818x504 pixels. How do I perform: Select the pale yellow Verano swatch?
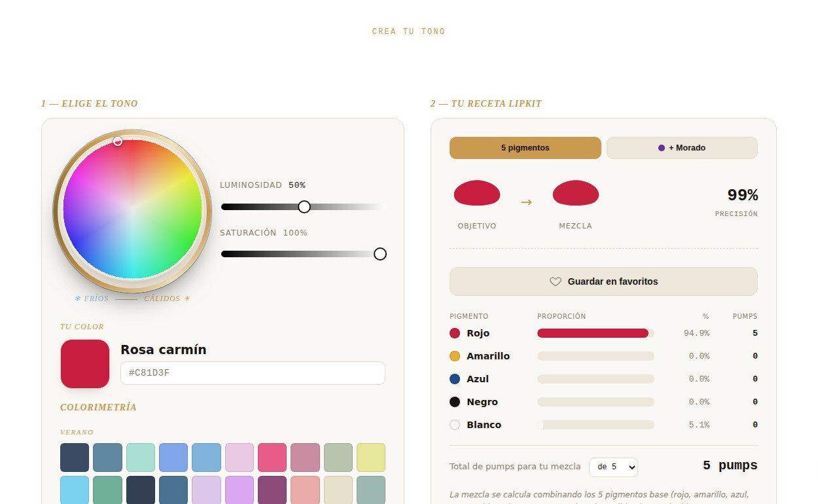click(x=371, y=458)
